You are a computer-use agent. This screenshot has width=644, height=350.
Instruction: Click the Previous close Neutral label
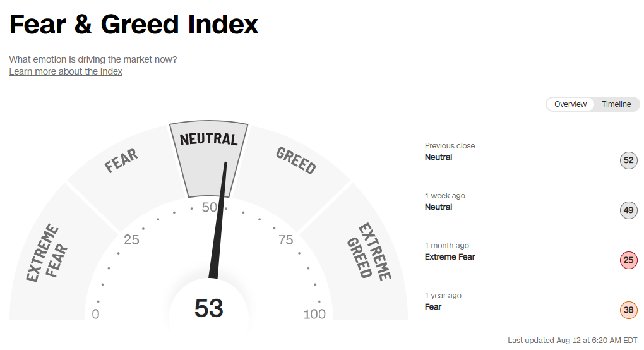pos(439,157)
